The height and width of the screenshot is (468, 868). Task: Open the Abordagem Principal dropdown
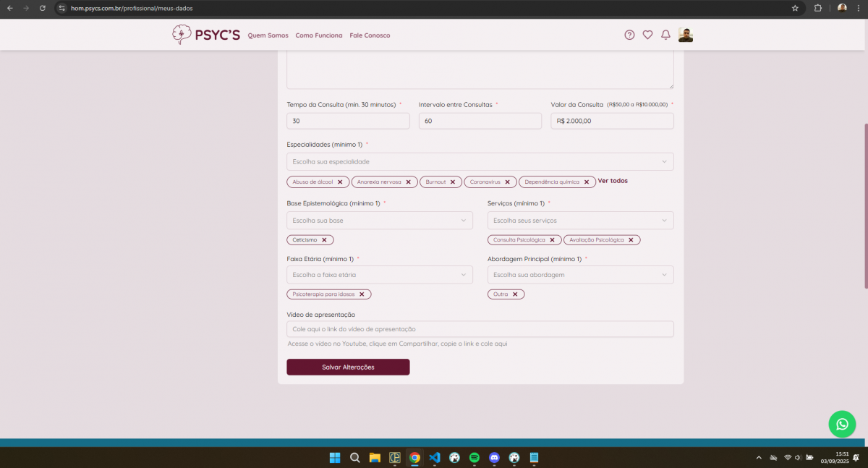[x=580, y=275]
